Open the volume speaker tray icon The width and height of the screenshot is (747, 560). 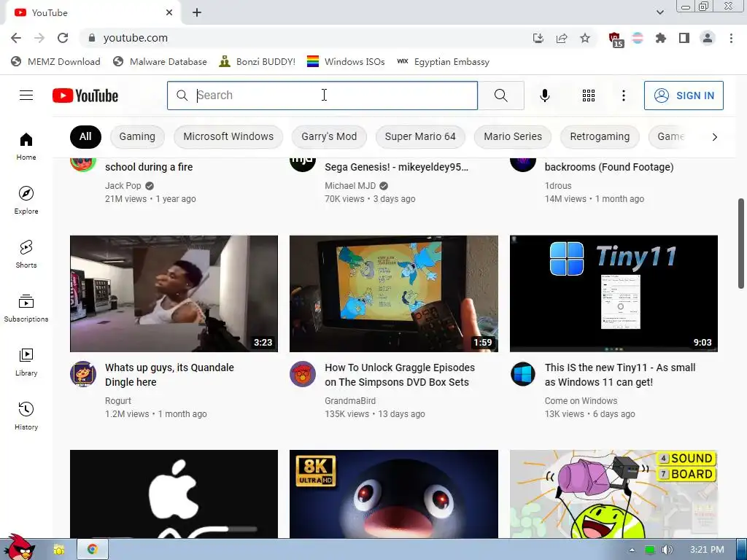pos(667,550)
